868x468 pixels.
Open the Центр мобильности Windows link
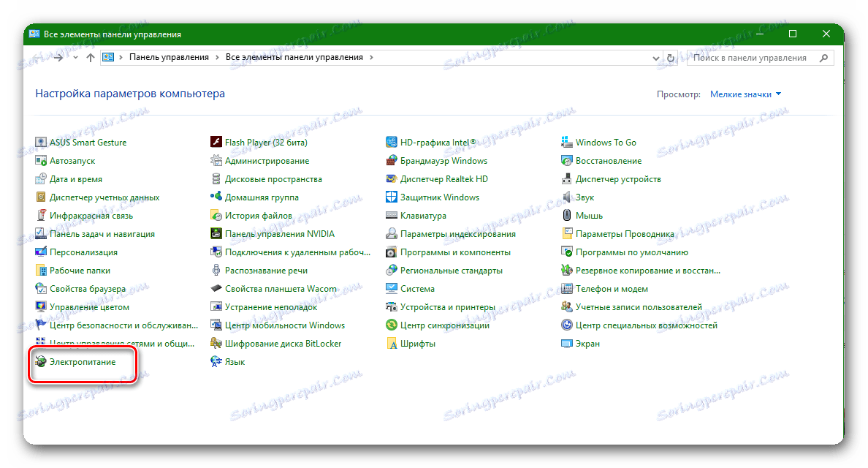[x=284, y=325]
